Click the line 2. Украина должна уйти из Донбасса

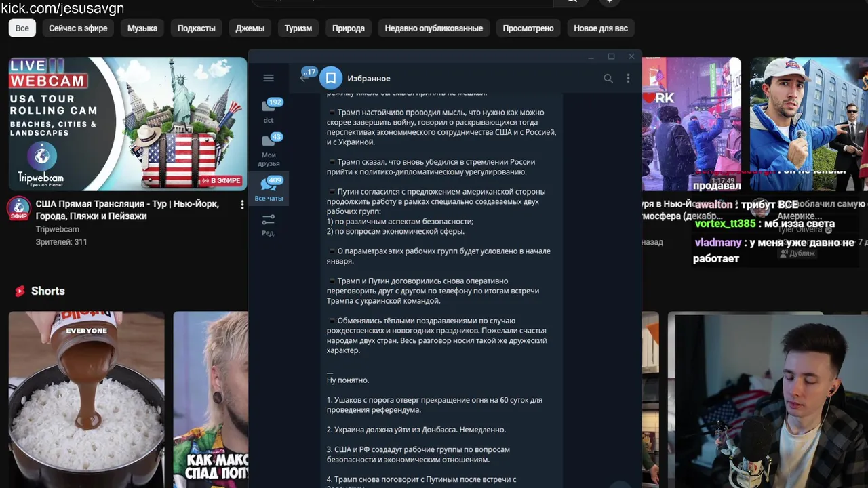click(416, 430)
